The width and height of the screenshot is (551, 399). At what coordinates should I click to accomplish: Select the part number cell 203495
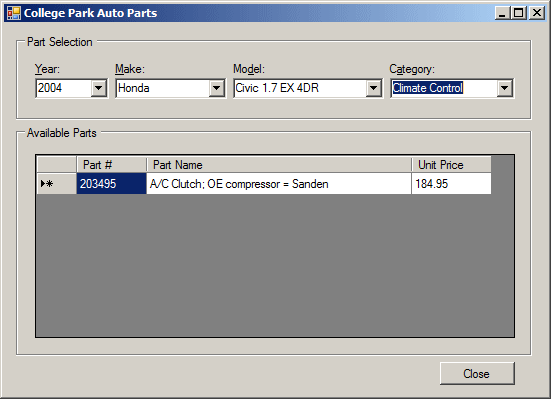point(111,184)
